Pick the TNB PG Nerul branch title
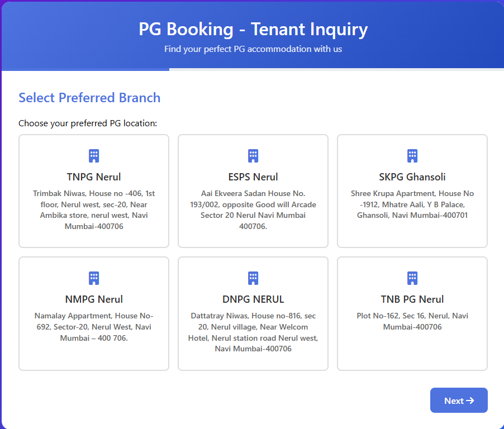Screen dimensions: 504x429 click(412, 299)
